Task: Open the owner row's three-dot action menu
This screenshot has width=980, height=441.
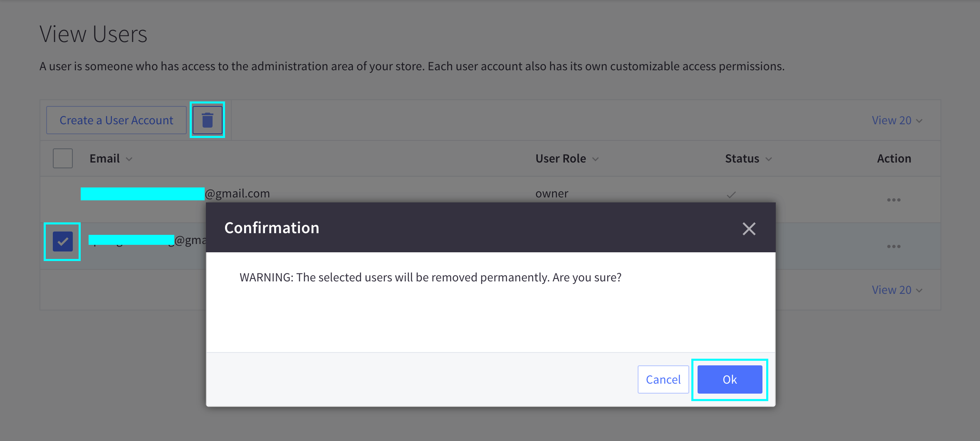Action: pyautogui.click(x=893, y=200)
